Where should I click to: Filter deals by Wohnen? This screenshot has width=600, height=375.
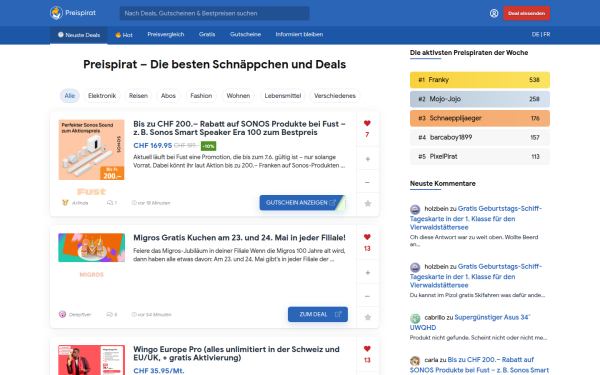(238, 96)
